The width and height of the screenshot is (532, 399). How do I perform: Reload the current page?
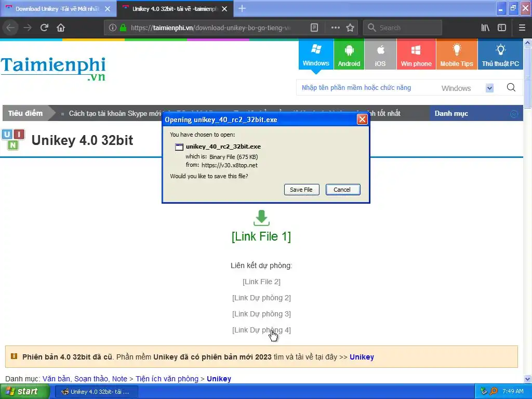point(44,28)
